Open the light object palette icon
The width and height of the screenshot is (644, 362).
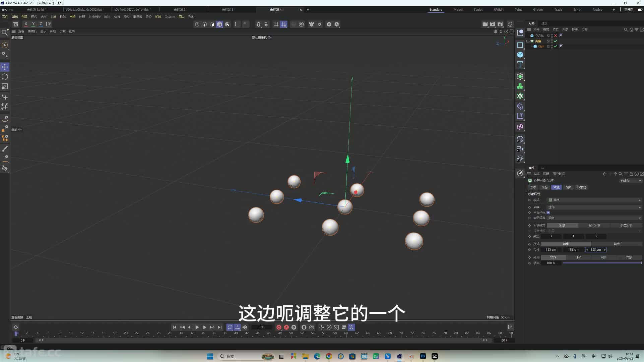pyautogui.click(x=520, y=159)
